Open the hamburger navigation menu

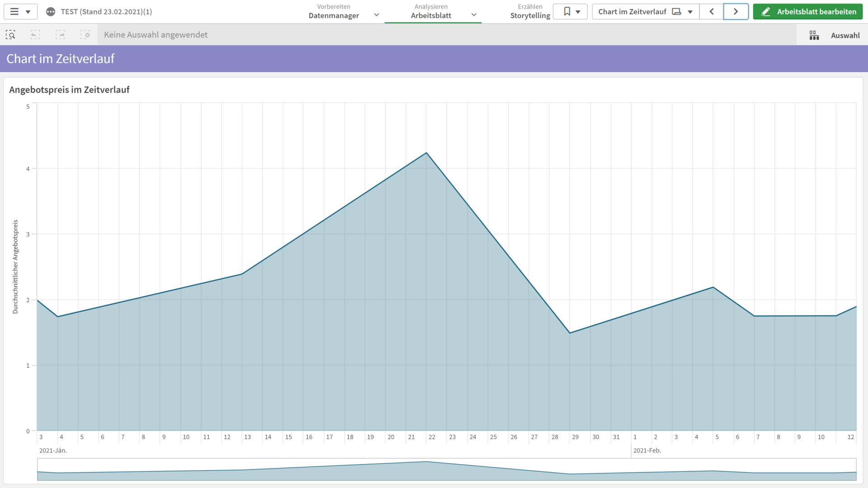point(14,12)
